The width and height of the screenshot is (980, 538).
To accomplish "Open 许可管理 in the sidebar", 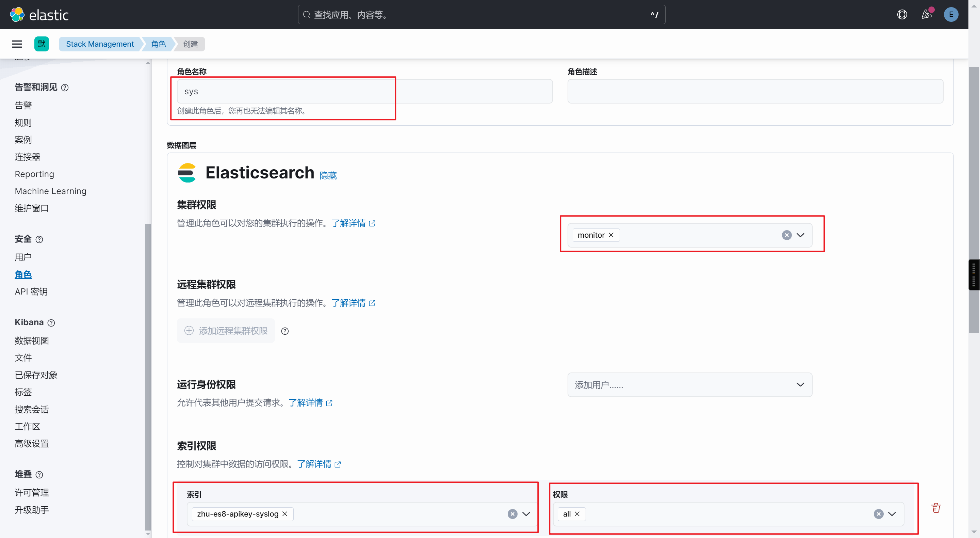I will 32,493.
